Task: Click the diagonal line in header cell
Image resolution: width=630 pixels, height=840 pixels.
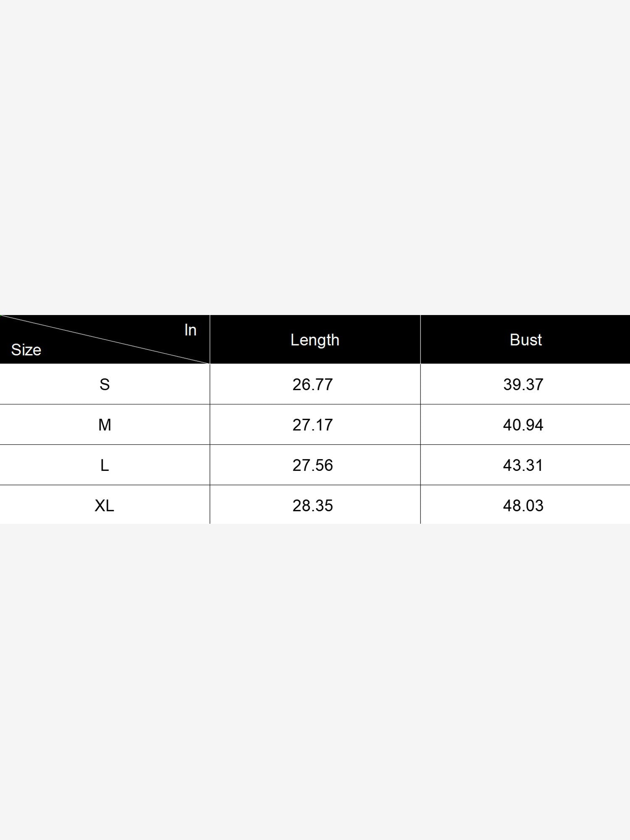Action: (x=105, y=339)
